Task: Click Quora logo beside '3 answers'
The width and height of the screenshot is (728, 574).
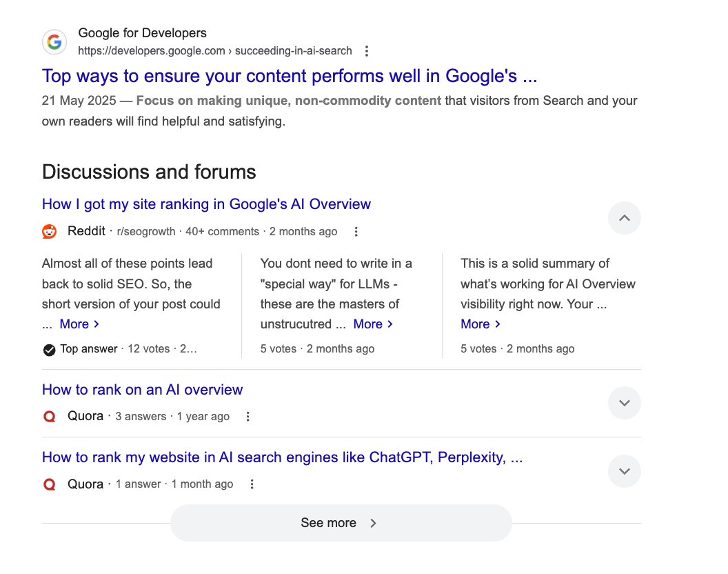Action: (50, 416)
